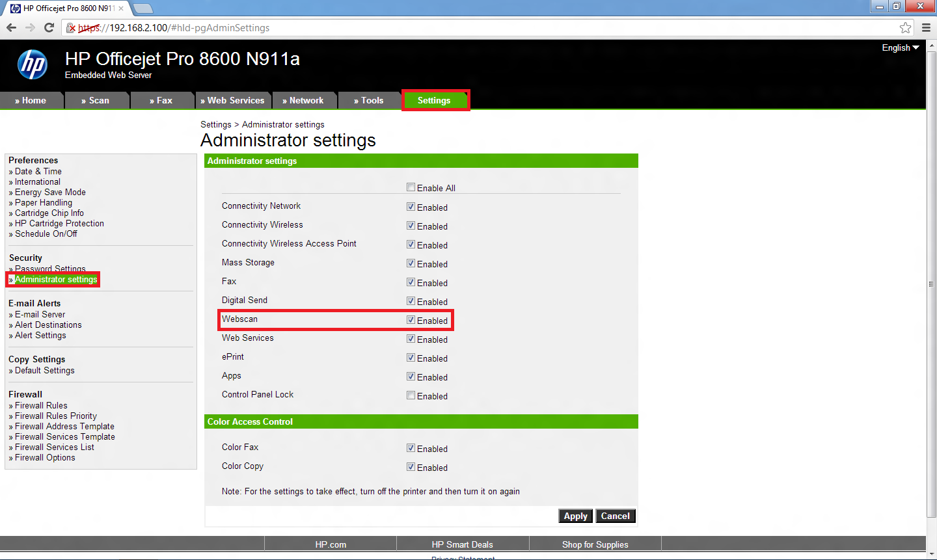Open Firewall Services List link
The height and width of the screenshot is (560, 937).
point(55,447)
